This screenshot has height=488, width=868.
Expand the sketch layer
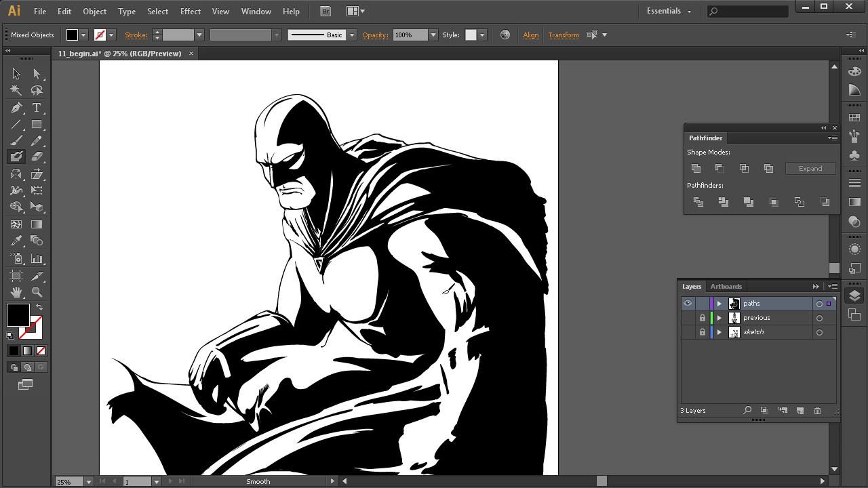[x=719, y=332]
